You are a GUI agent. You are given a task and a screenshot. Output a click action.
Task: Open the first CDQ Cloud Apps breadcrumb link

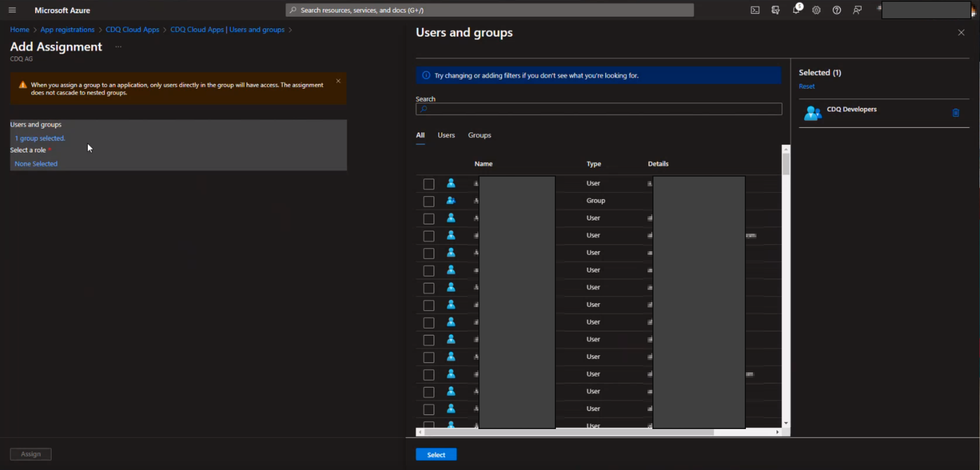(x=132, y=30)
